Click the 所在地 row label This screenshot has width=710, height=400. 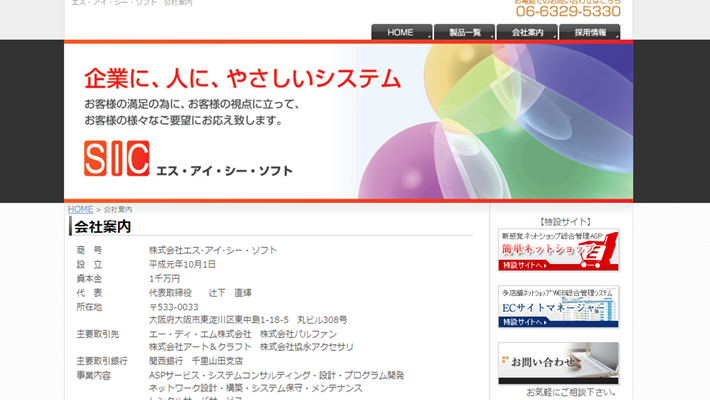click(89, 307)
